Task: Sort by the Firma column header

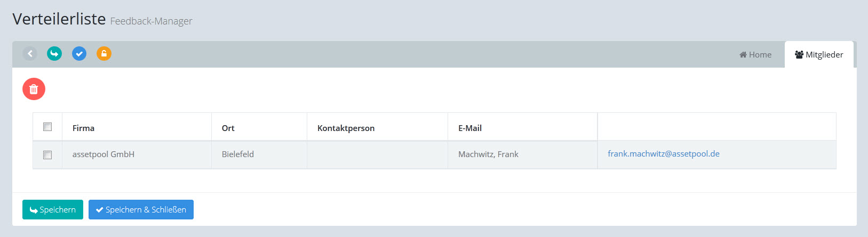Action: pos(84,128)
